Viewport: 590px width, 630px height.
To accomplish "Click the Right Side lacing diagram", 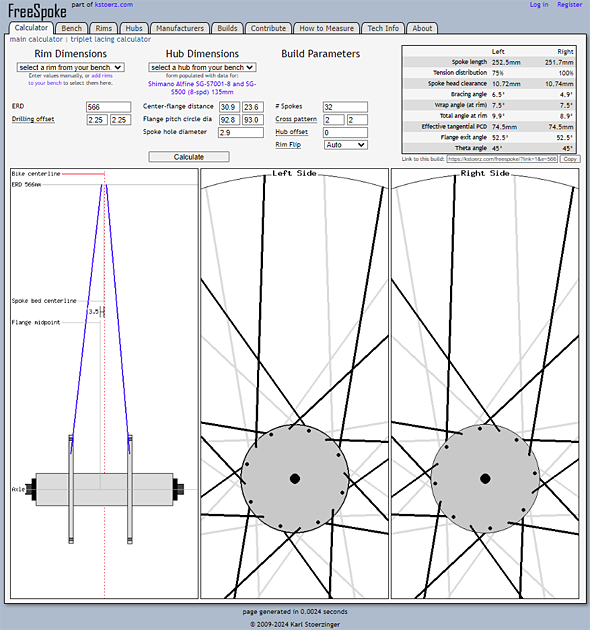I will point(485,384).
